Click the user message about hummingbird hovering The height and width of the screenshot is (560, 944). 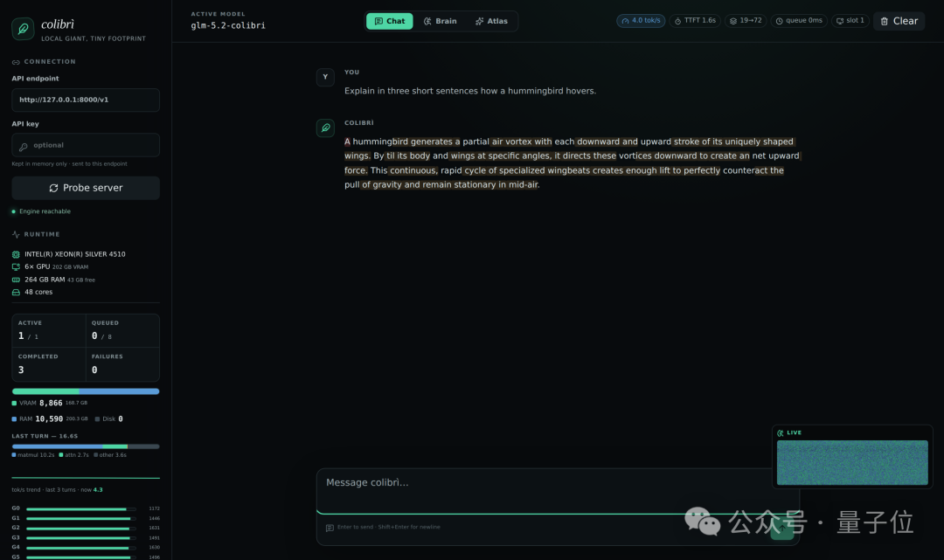[470, 91]
